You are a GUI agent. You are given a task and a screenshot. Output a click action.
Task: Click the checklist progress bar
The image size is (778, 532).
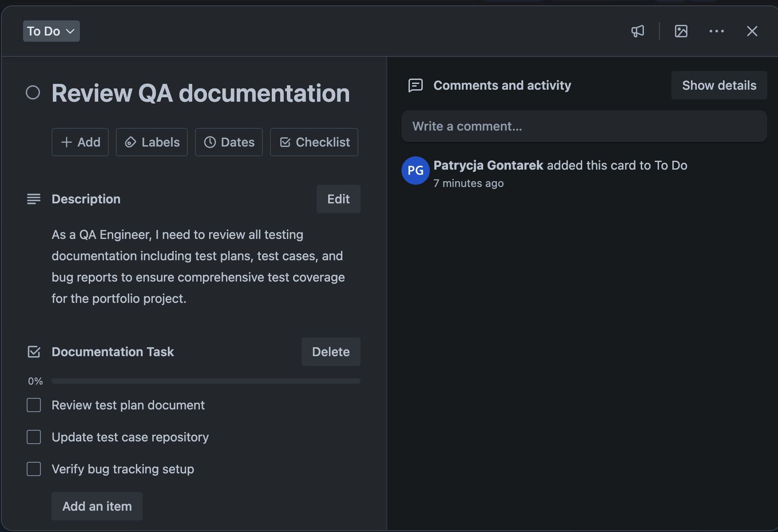click(206, 381)
